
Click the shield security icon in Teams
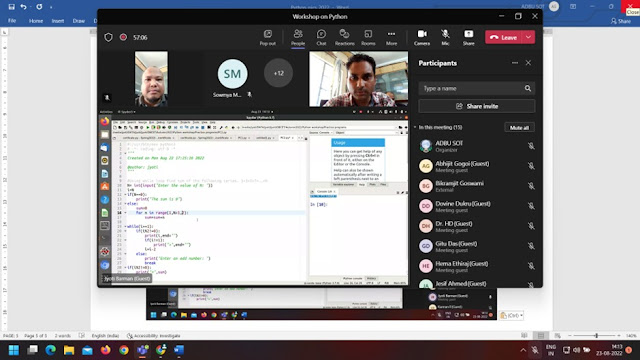108,37
